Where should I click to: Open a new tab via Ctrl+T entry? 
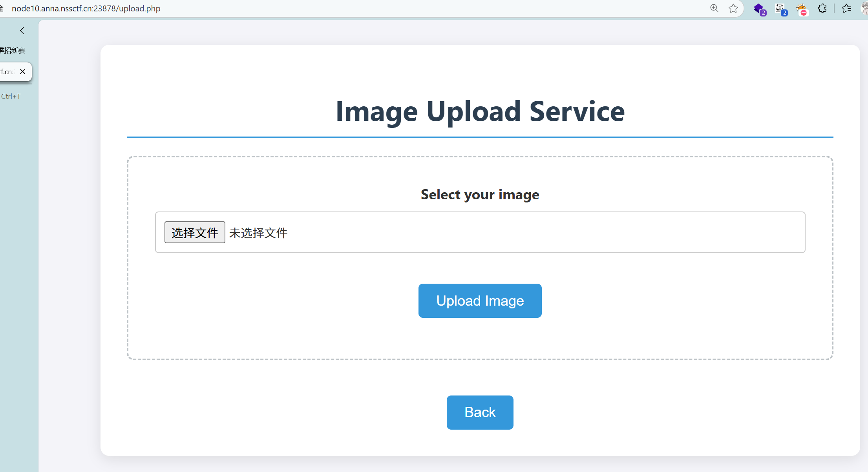tap(11, 96)
